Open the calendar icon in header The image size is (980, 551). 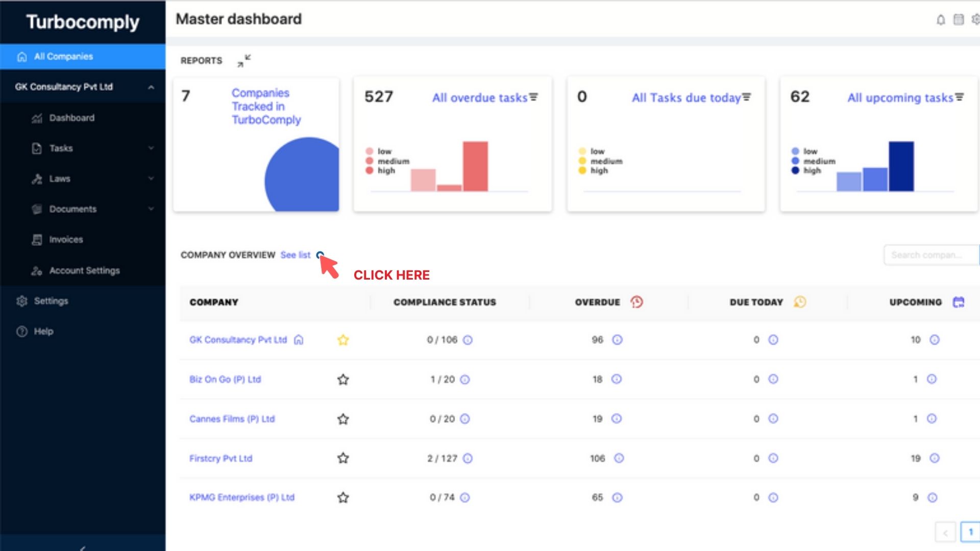(959, 20)
